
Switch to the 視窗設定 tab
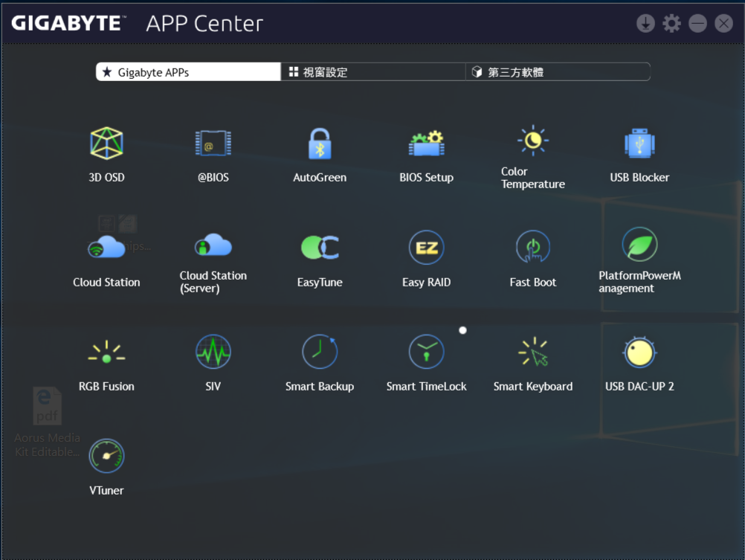373,72
